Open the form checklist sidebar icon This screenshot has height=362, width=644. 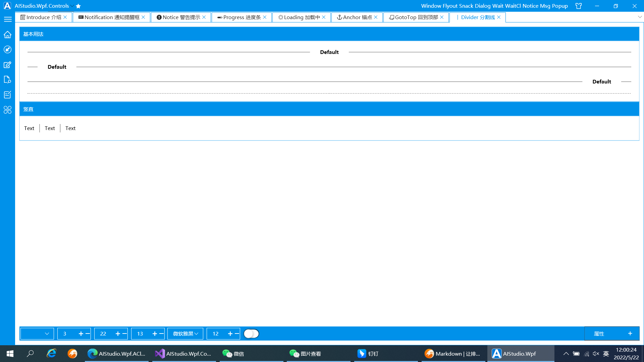[x=7, y=95]
